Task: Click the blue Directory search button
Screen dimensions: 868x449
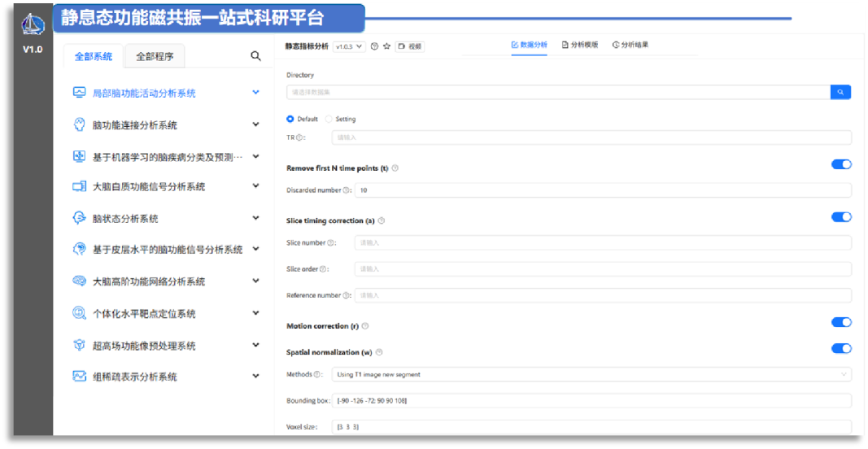Action: coord(840,92)
